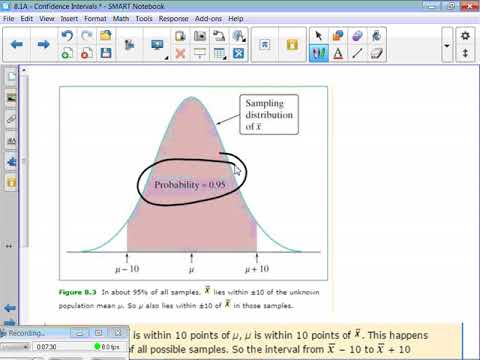Viewport: 480px width, 360px height.
Task: Open the Math tools icon
Action: pos(265,44)
